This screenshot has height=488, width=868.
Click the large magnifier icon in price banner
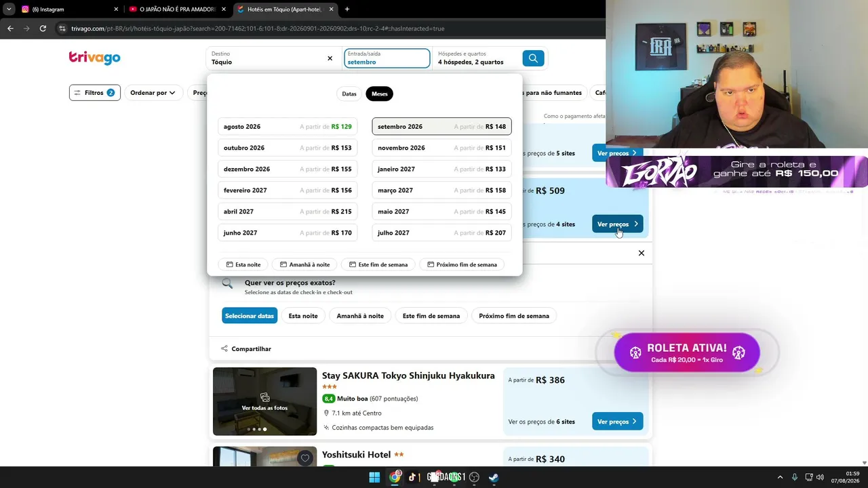227,284
